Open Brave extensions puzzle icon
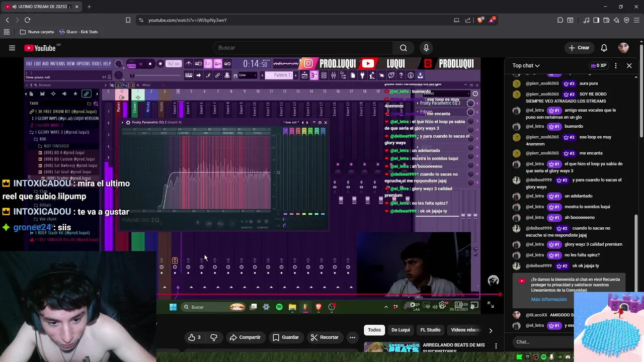This screenshot has width=644, height=362. (x=560, y=20)
